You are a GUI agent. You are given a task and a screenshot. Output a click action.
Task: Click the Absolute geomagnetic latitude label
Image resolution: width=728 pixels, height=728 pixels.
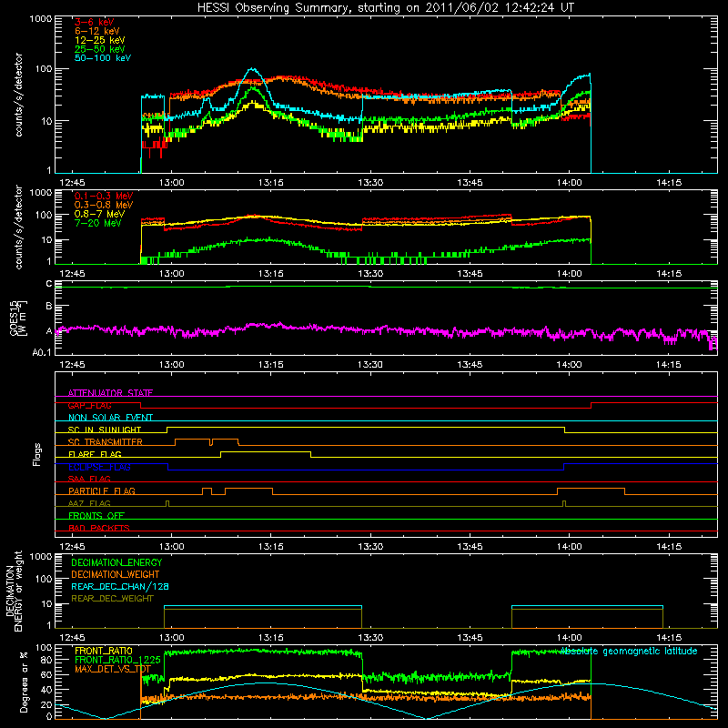pos(629,651)
